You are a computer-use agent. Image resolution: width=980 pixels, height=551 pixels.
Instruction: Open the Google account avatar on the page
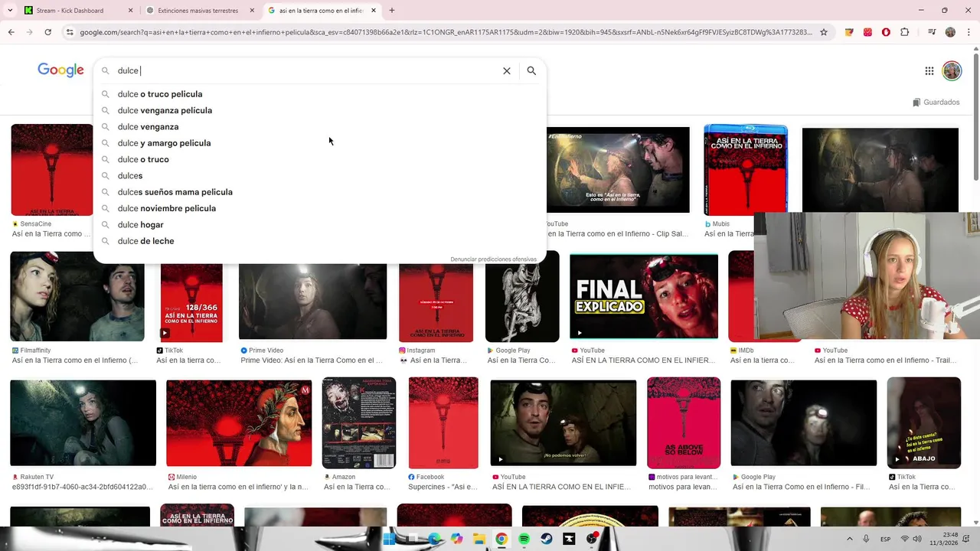pyautogui.click(x=952, y=71)
